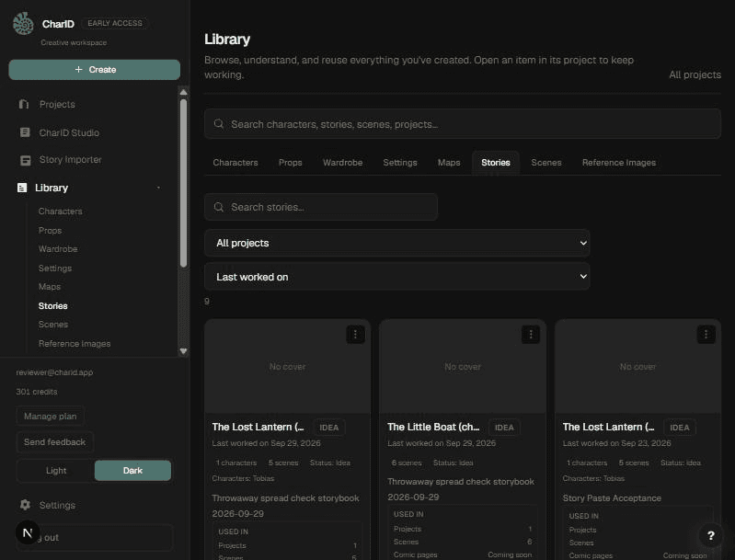
Task: Switch to the Reference Images tab
Action: pos(619,163)
